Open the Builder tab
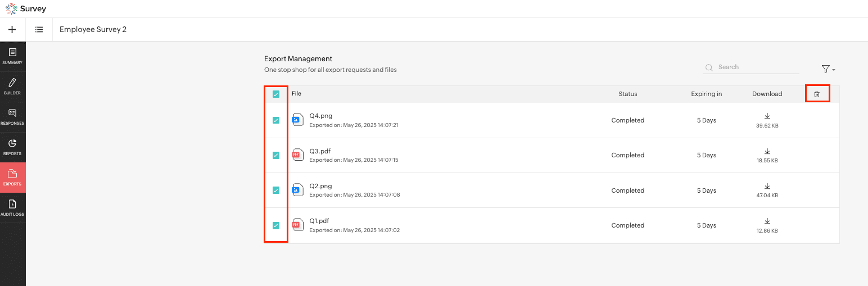 [12, 87]
